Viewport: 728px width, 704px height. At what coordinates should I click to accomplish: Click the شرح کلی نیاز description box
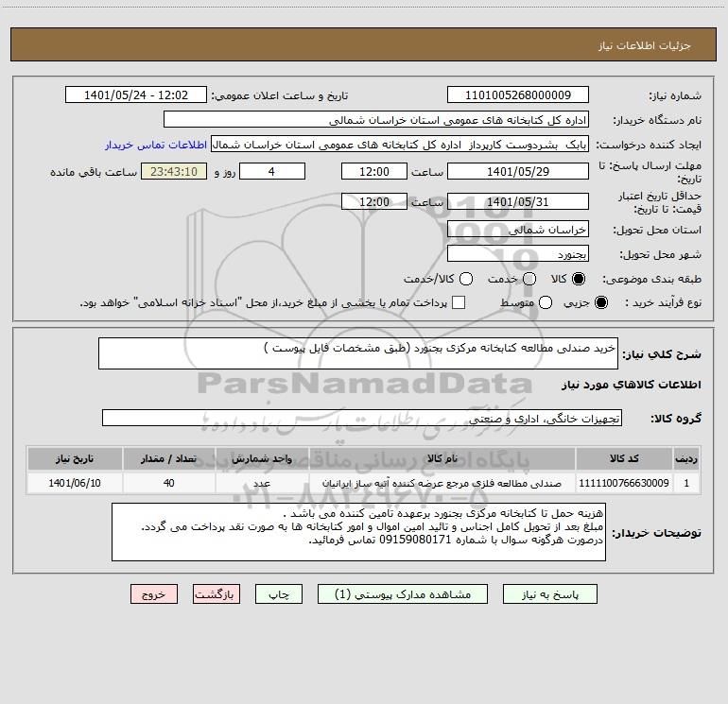(358, 353)
